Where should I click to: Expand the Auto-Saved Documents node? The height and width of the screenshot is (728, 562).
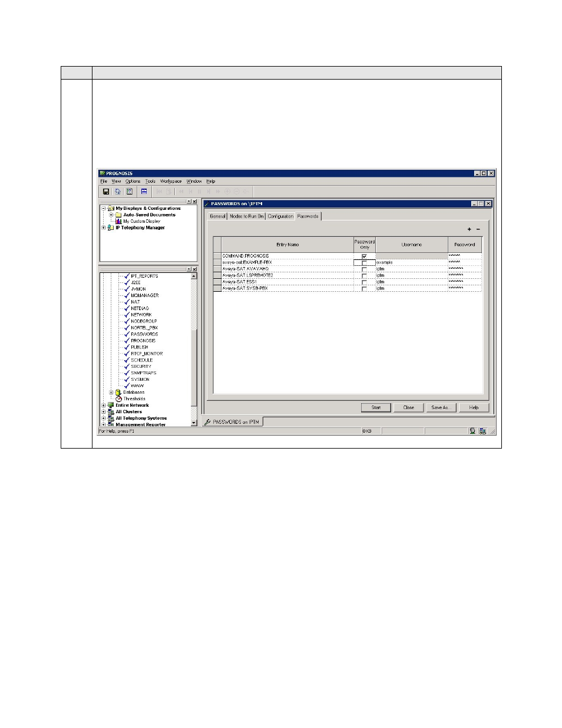click(x=111, y=215)
